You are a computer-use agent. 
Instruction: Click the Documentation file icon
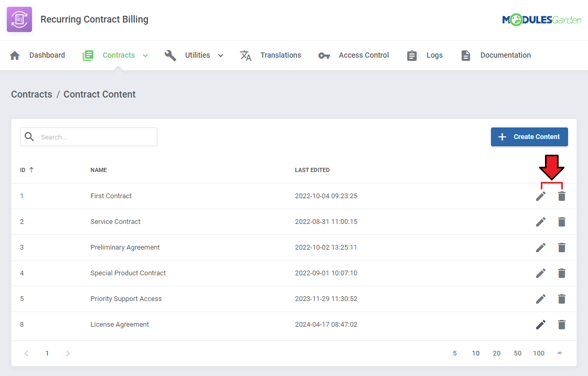465,56
